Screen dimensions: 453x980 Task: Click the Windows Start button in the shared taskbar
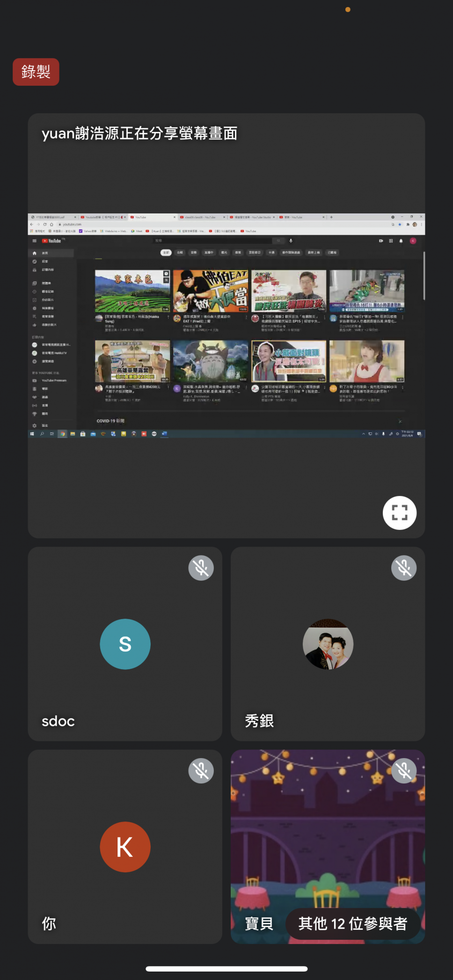click(x=32, y=434)
